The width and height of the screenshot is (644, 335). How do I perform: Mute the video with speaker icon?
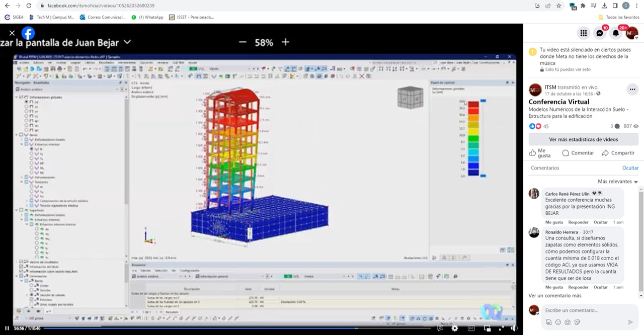(514, 328)
